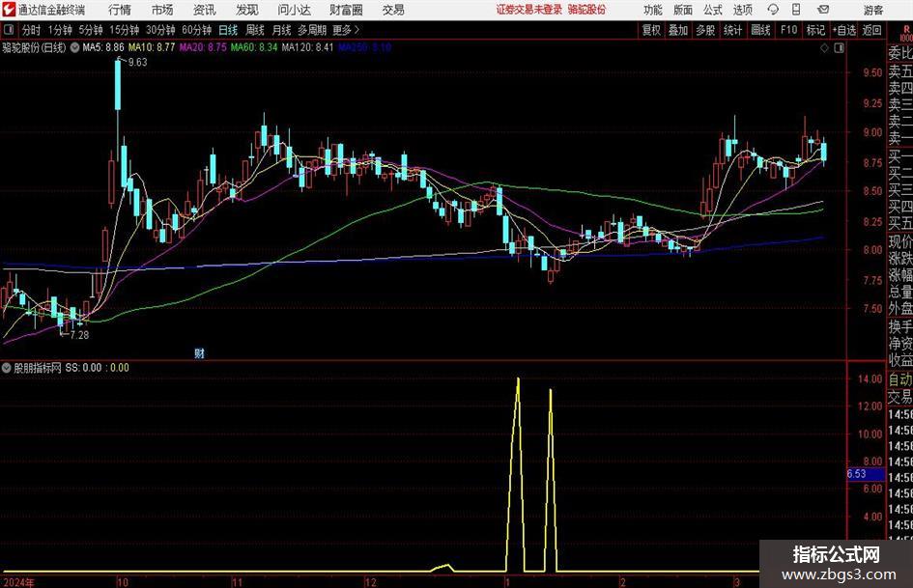Click the blue 6.53 indicator value marker
The height and width of the screenshot is (588, 913).
tap(866, 474)
